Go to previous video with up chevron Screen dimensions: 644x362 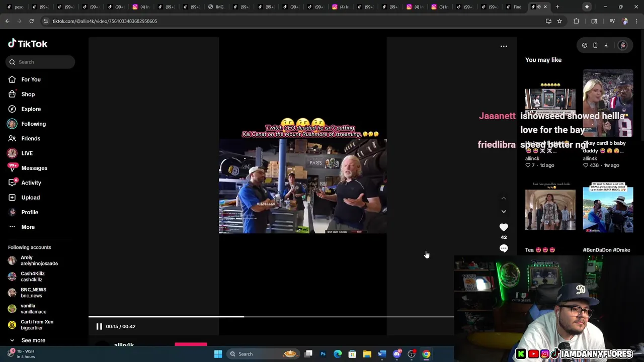point(504,198)
